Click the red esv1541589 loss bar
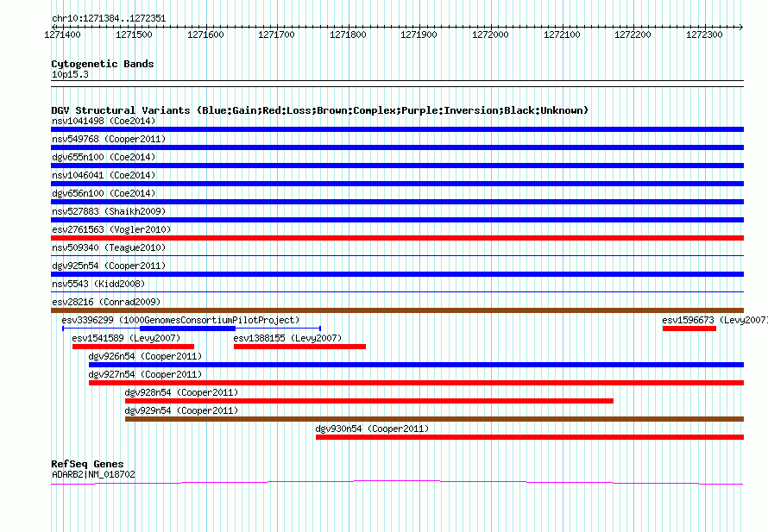 tap(133, 347)
